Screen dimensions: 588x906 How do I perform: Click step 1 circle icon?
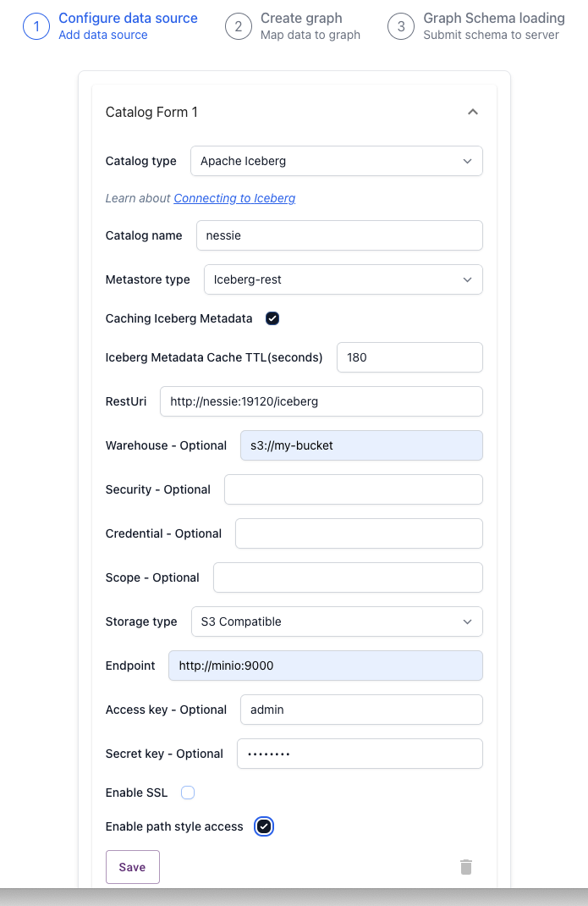pos(36,26)
